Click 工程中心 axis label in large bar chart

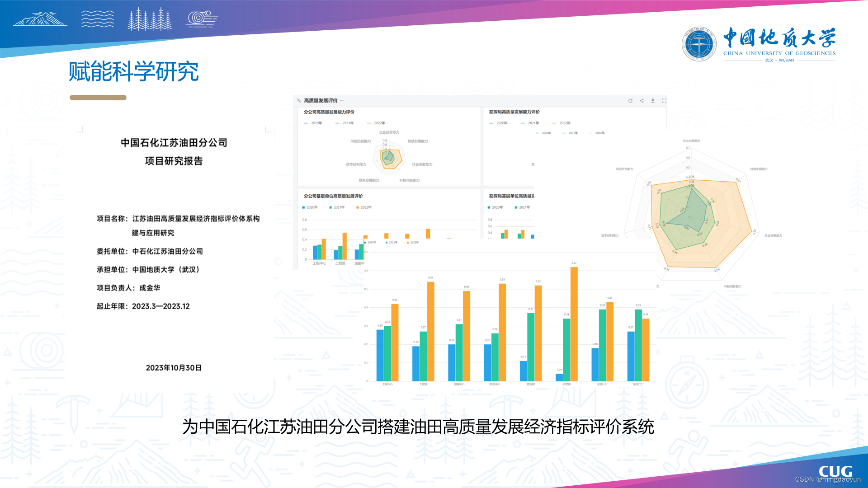pos(387,385)
